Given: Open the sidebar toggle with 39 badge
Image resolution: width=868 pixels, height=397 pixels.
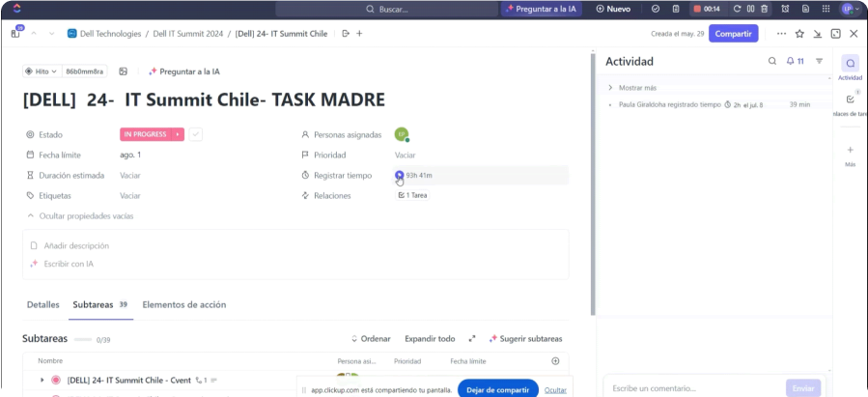Looking at the screenshot, I should [16, 33].
